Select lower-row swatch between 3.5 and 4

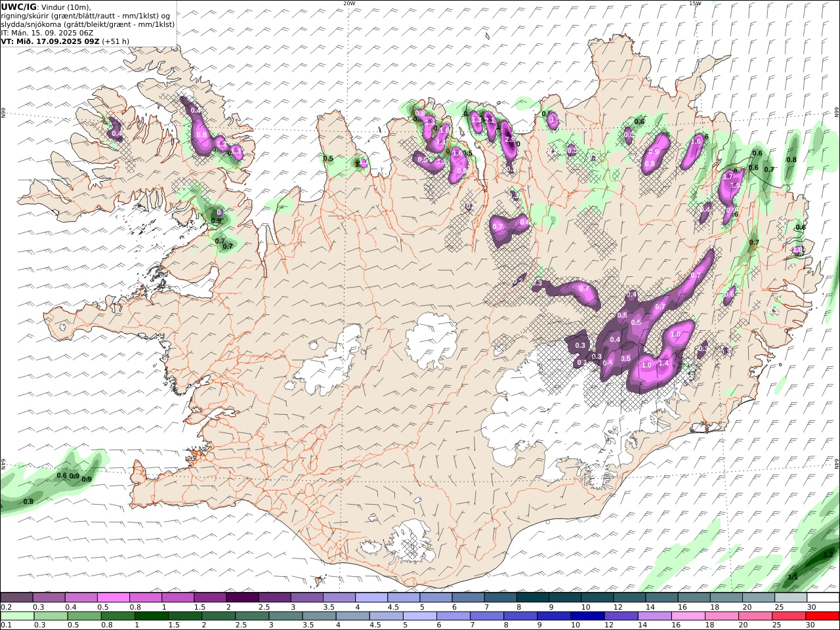(x=319, y=616)
